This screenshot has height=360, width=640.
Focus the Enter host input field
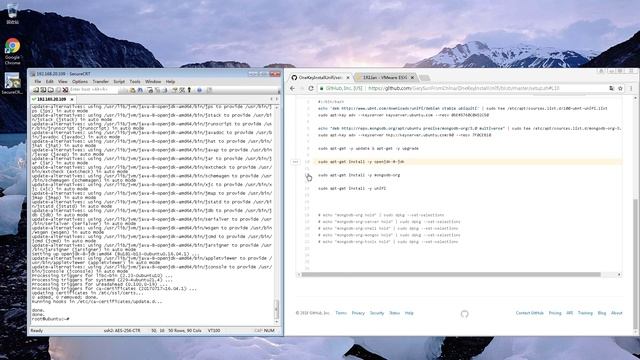[94, 90]
